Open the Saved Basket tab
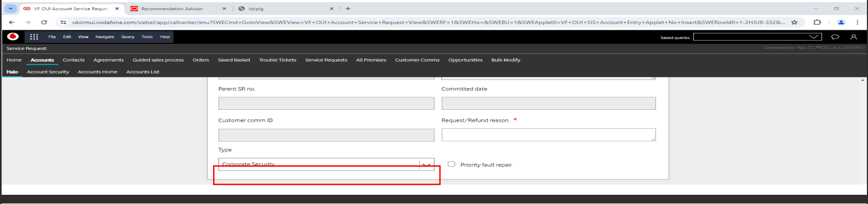868x204 pixels. 234,60
